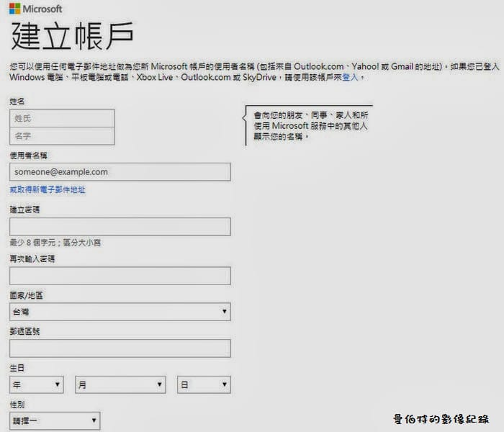
Task: Click the 郵遞區號 postal code field
Action: click(120, 348)
